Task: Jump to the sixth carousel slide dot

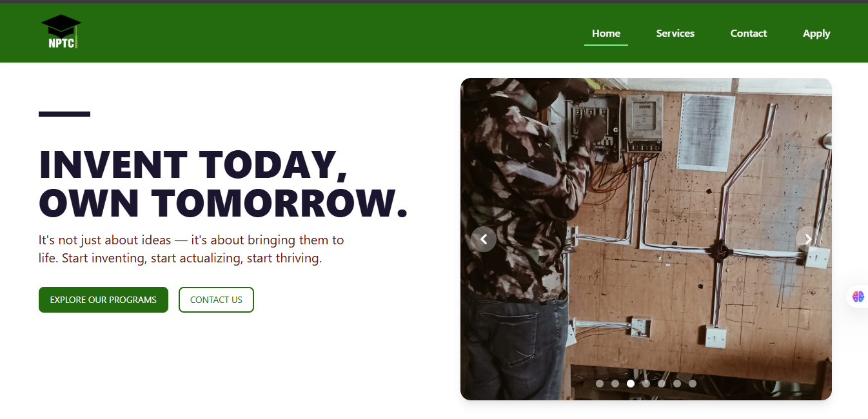Action: click(x=677, y=384)
